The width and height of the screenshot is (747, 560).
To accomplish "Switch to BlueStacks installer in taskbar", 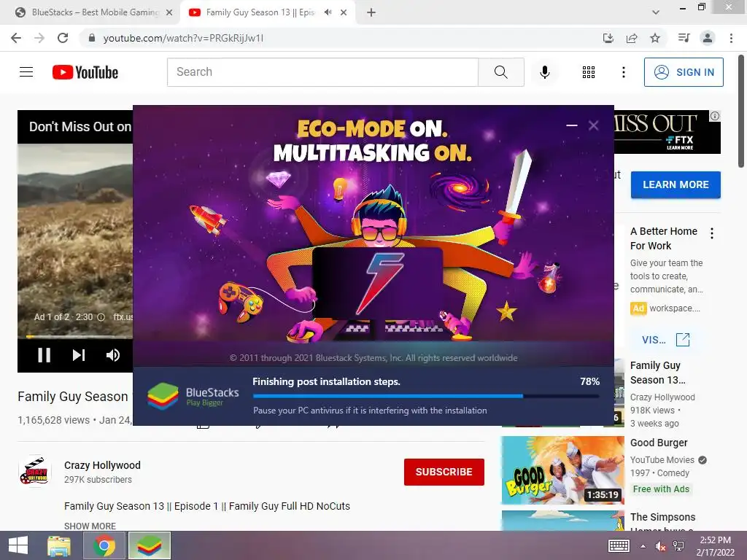I will [x=149, y=545].
